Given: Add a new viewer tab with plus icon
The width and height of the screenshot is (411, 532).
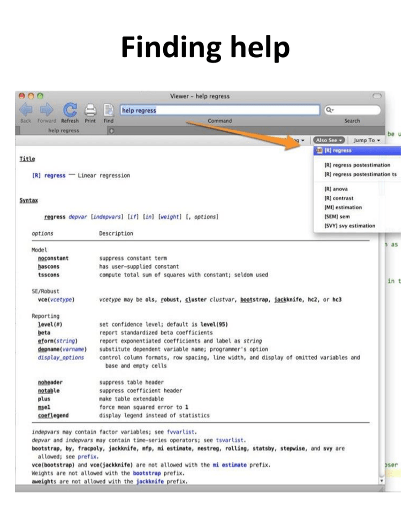Looking at the screenshot, I should coord(111,131).
